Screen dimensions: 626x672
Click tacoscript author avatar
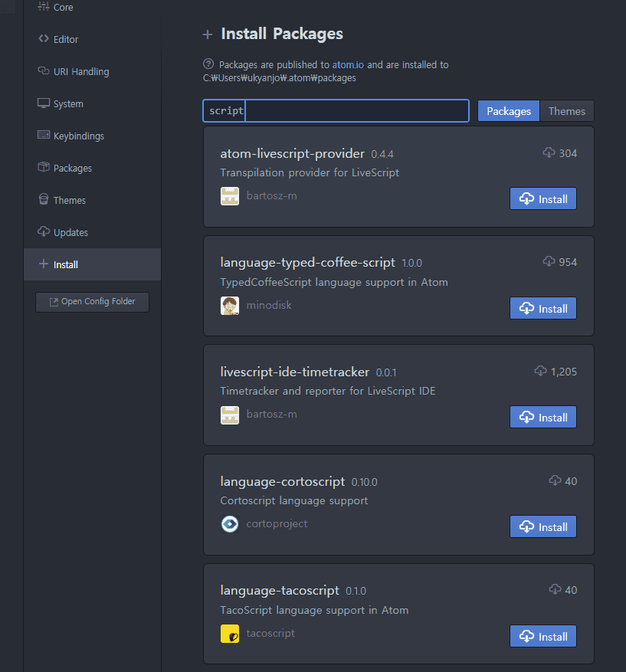230,634
